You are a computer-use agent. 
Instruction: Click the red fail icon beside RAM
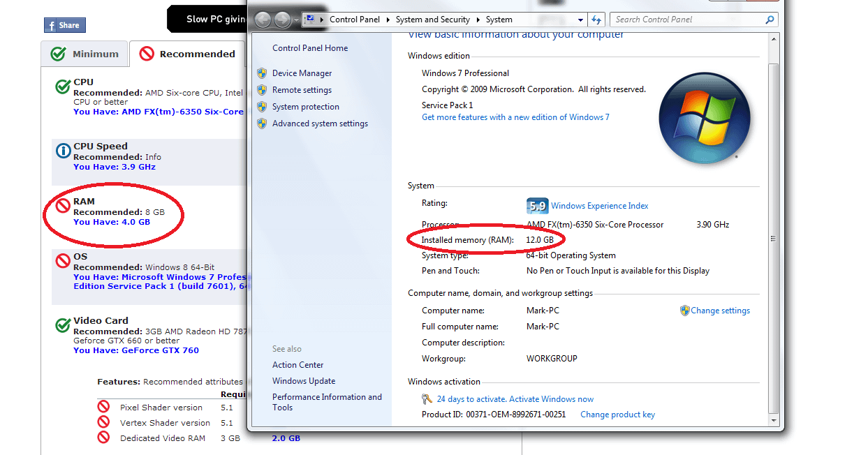64,205
